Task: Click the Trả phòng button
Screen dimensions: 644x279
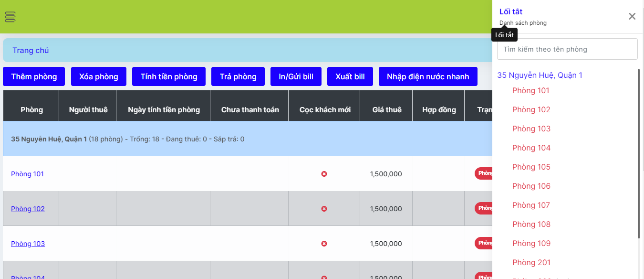Action: pyautogui.click(x=238, y=76)
